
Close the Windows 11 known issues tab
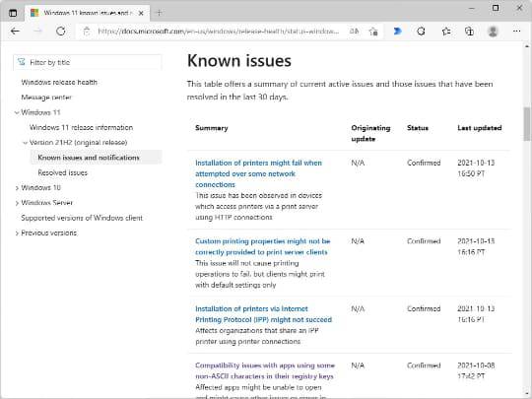[x=141, y=13]
